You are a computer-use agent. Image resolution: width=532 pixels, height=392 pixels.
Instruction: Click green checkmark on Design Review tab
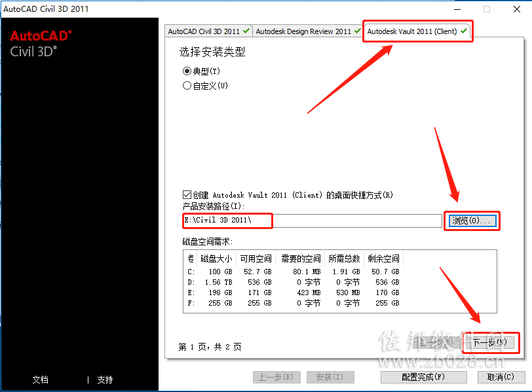tap(357, 31)
